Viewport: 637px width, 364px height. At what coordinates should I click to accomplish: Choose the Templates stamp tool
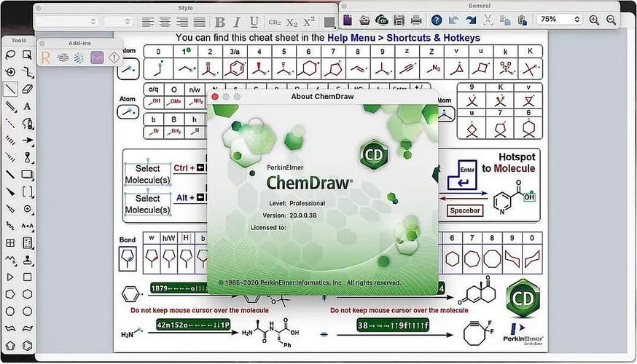click(x=27, y=260)
